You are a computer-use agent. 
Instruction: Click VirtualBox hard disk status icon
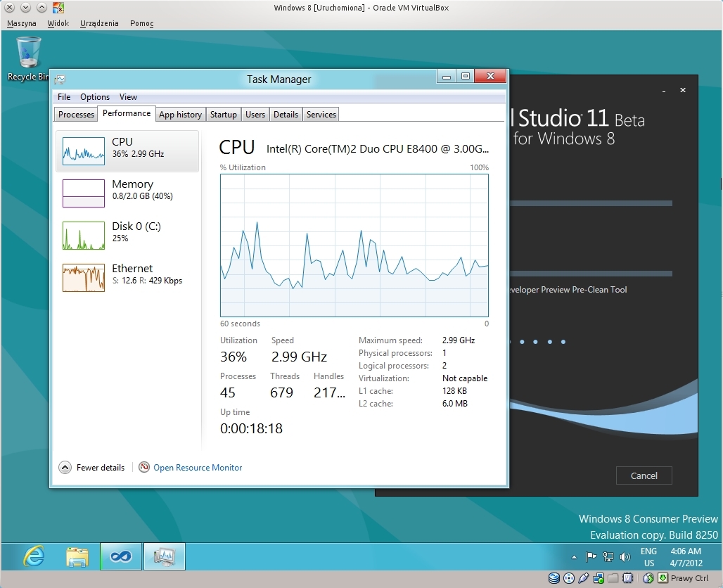point(554,578)
